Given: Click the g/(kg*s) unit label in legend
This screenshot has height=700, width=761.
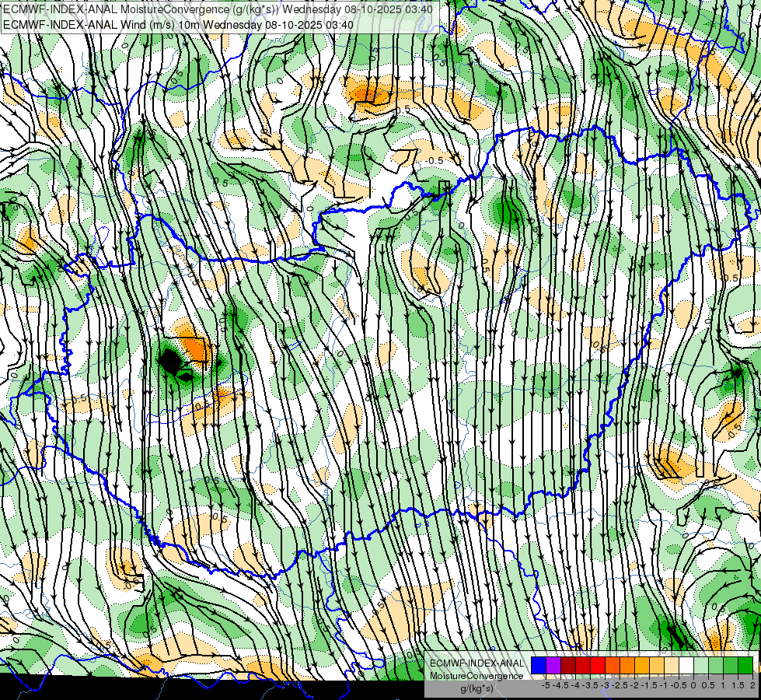Looking at the screenshot, I should (476, 688).
